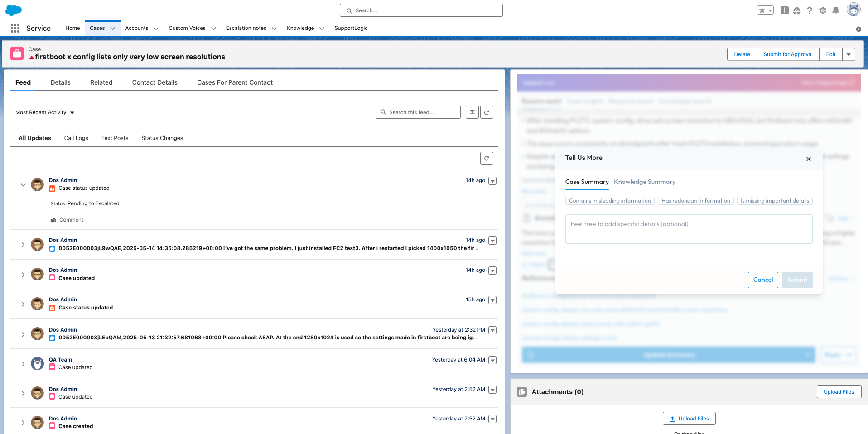Open the Cases tab dropdown chevron
This screenshot has height=434, width=868.
[112, 29]
